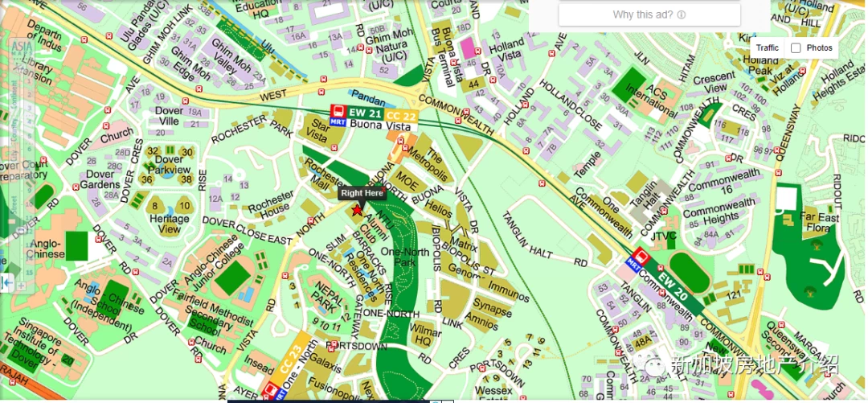Select the bus stop icon near Department of Indus label
Viewport: 868px width, 403px height.
(x=84, y=39)
